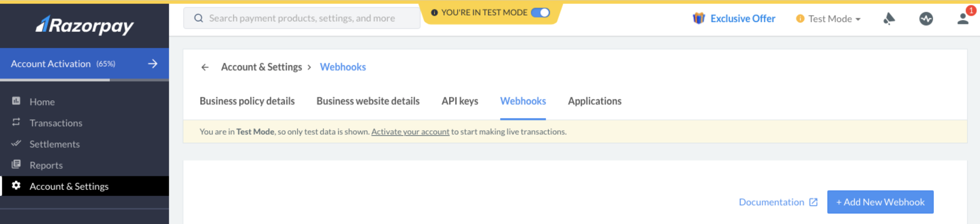Viewport: 980px width, 224px height.
Task: Select the Transactions sidebar icon
Action: (x=16, y=123)
